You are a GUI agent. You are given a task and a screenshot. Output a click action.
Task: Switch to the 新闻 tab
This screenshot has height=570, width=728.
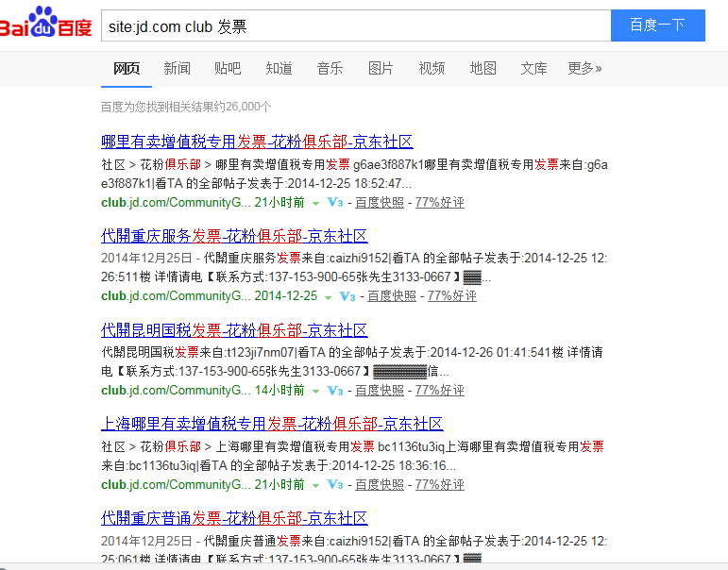pos(177,69)
